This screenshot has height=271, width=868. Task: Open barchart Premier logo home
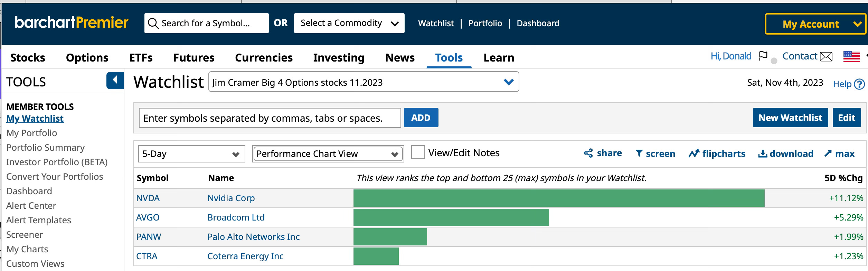pyautogui.click(x=72, y=22)
